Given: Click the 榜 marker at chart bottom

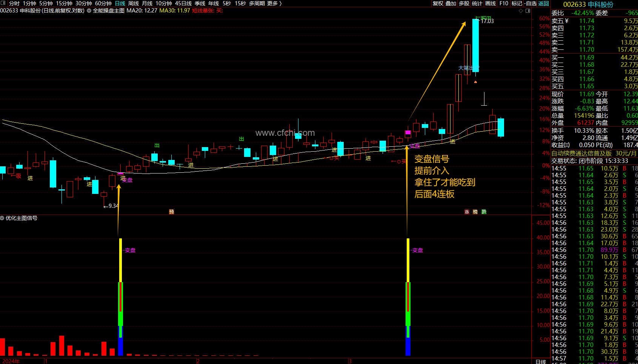Looking at the screenshot, I should (475, 212).
